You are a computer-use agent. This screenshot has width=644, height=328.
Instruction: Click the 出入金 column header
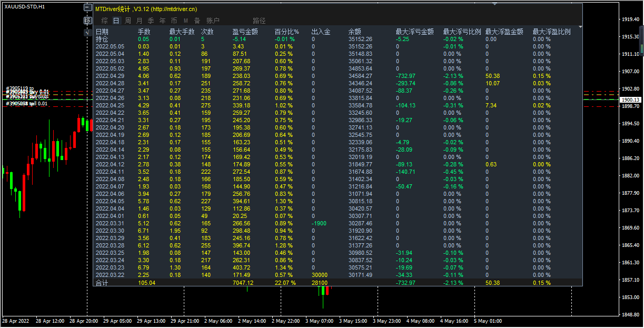coord(321,32)
